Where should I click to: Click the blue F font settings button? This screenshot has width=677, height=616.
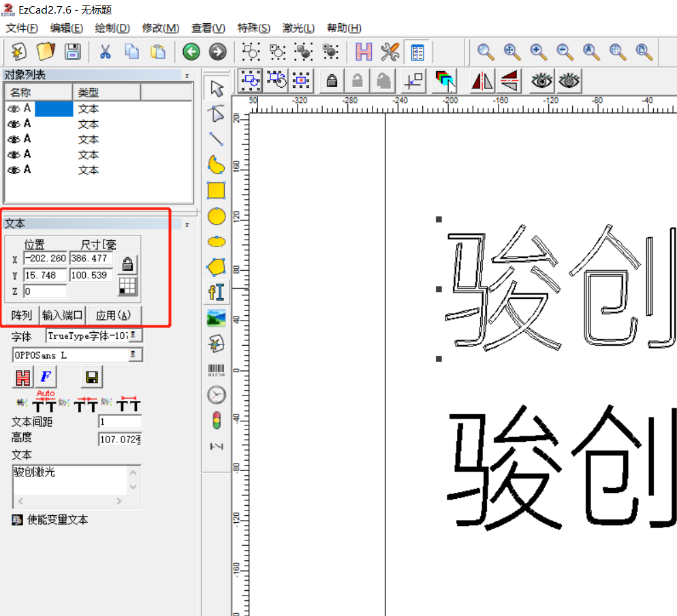pos(46,377)
